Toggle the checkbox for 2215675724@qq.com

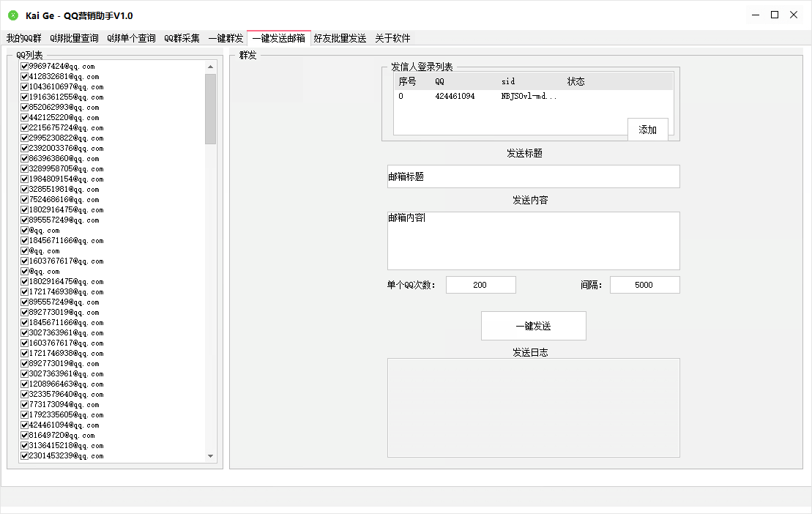(25, 128)
